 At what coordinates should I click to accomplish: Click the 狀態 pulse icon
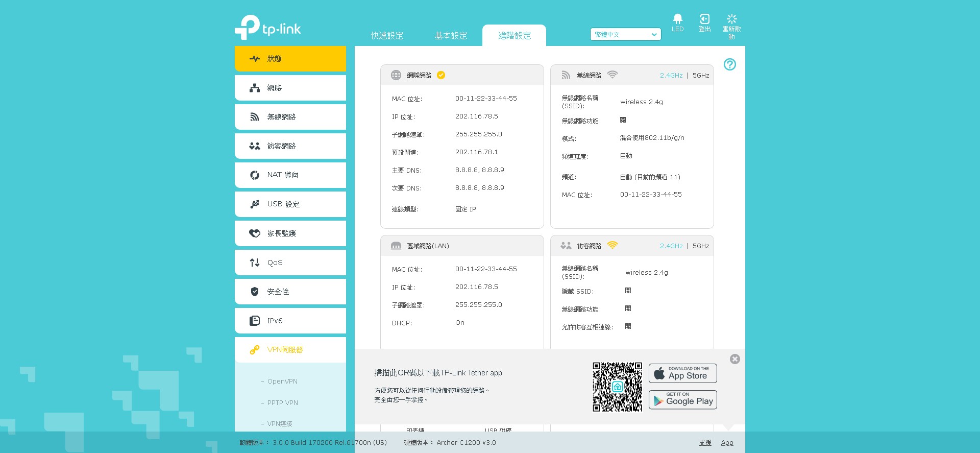coord(255,59)
